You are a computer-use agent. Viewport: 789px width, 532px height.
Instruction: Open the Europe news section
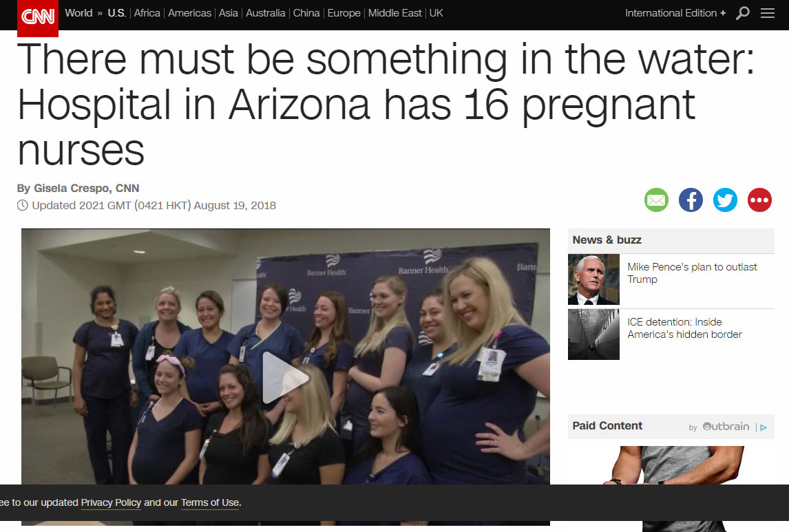[344, 13]
